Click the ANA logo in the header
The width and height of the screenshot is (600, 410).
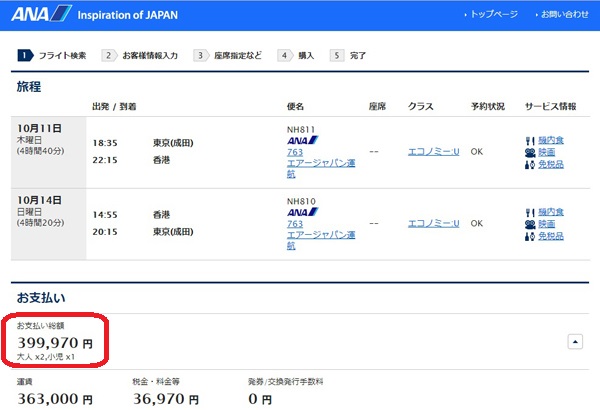pyautogui.click(x=40, y=14)
